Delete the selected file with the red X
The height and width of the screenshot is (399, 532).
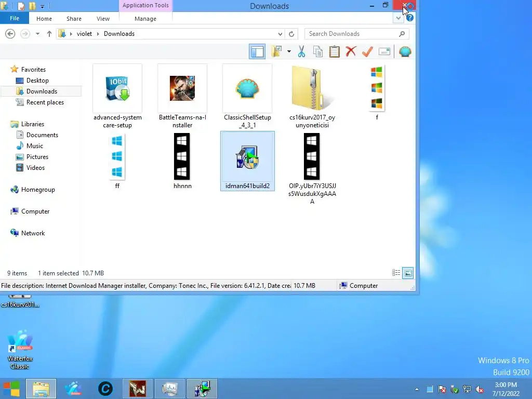pyautogui.click(x=351, y=51)
